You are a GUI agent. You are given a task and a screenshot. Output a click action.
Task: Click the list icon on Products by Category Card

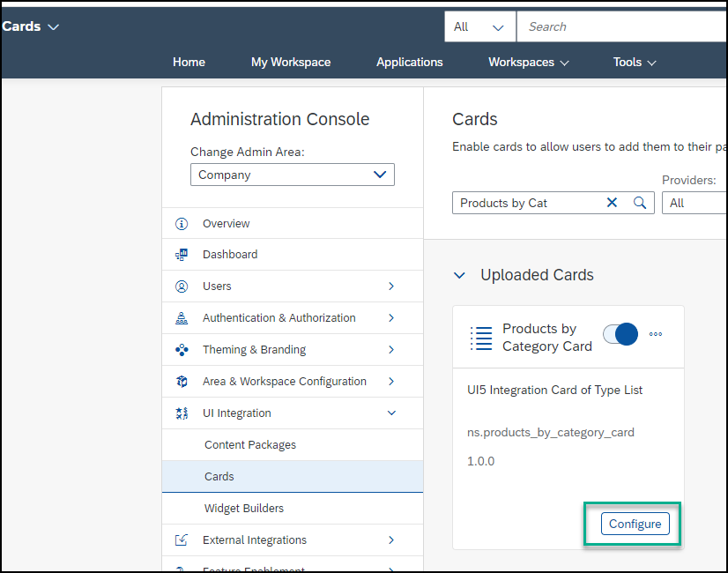coord(481,338)
